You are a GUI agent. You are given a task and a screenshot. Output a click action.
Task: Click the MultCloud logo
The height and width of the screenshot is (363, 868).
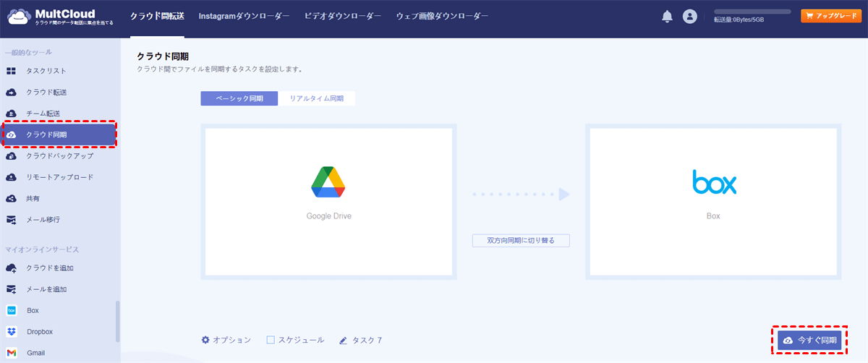click(61, 17)
